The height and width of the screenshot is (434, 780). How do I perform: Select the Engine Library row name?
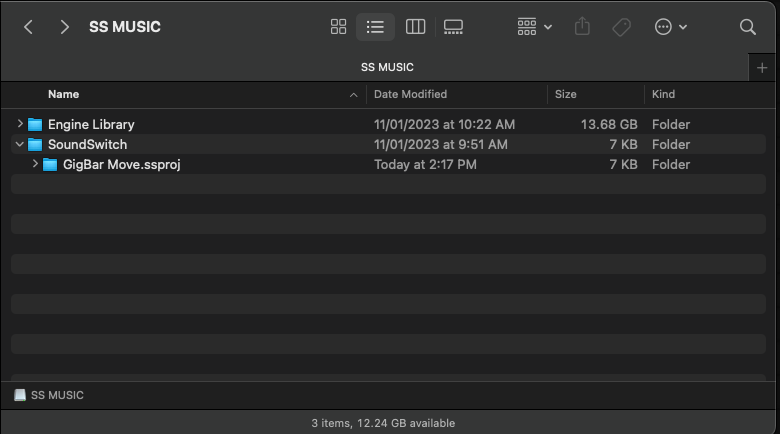coord(91,124)
